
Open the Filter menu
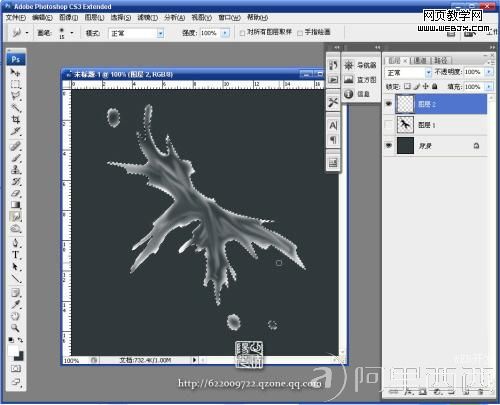pyautogui.click(x=147, y=18)
